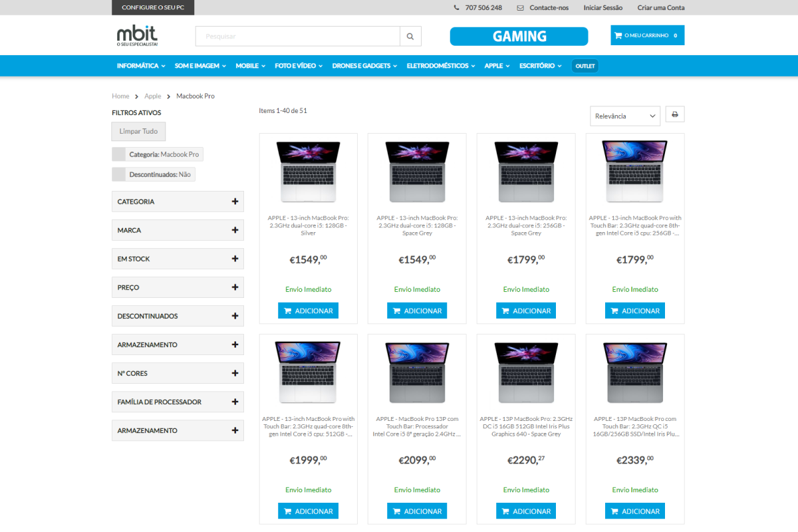Click the Pesquisar search field
Screen dimensions: 798x532
click(x=298, y=37)
